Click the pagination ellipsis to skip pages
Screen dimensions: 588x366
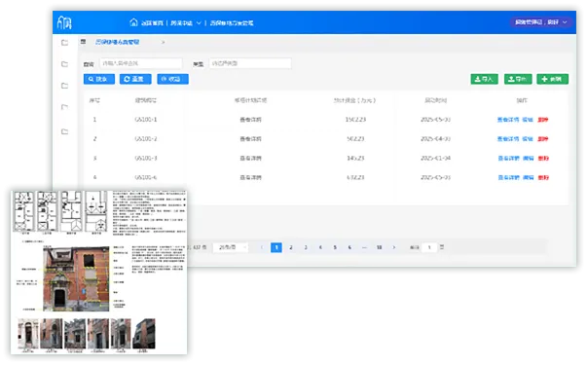pyautogui.click(x=364, y=247)
